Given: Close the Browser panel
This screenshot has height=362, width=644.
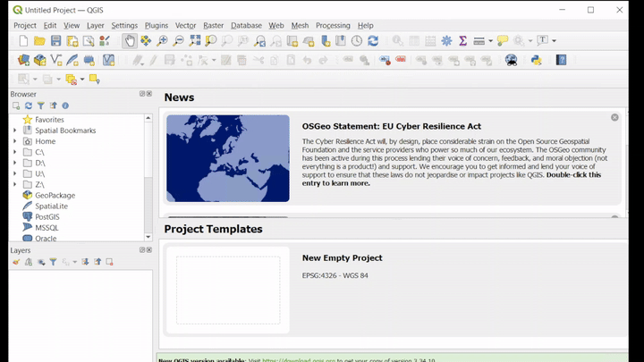Looking at the screenshot, I should pos(149,94).
